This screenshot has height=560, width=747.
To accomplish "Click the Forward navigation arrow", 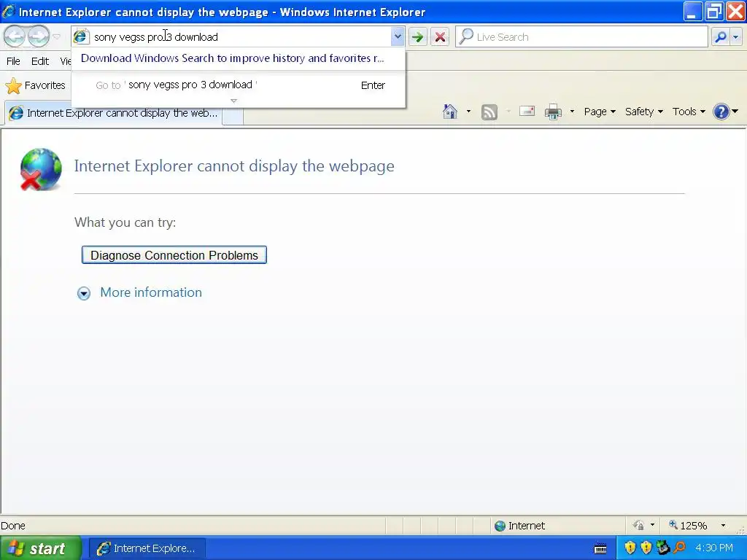I will pos(38,36).
